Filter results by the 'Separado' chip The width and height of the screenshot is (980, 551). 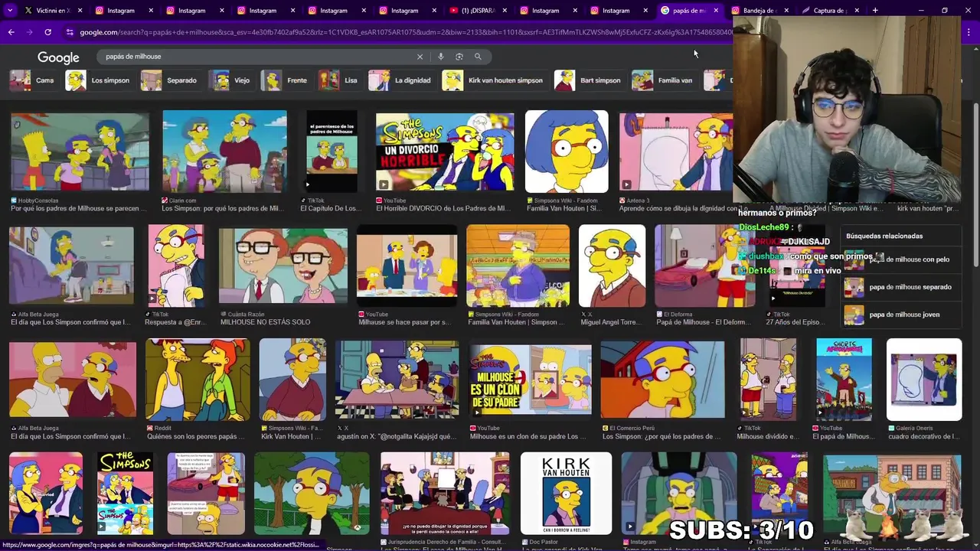coord(170,80)
